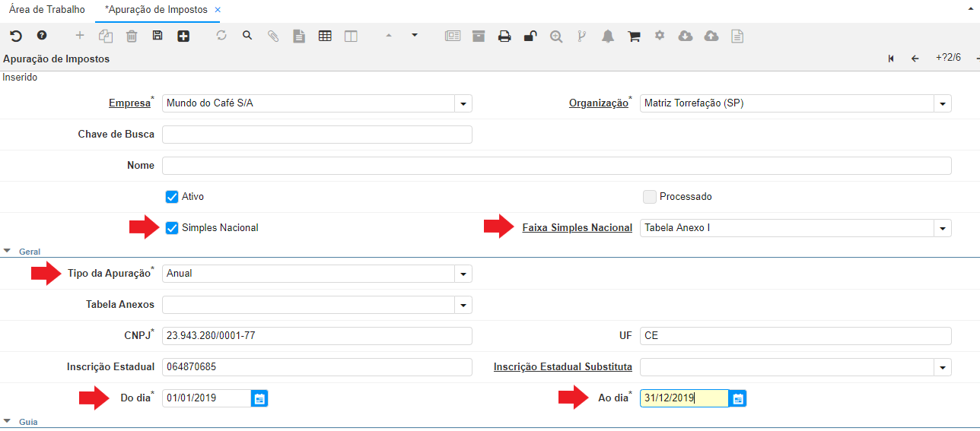The image size is (980, 431).
Task: Click the printer icon in the toolbar
Action: [x=504, y=36]
